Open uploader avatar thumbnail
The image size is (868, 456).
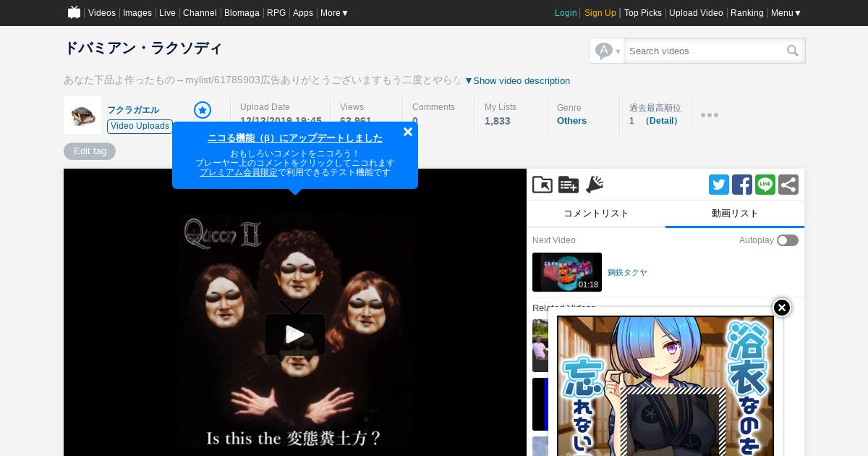82,115
